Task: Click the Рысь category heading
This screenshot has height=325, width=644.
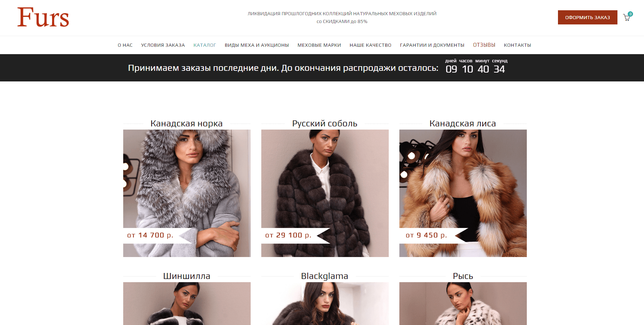Action: 463,276
